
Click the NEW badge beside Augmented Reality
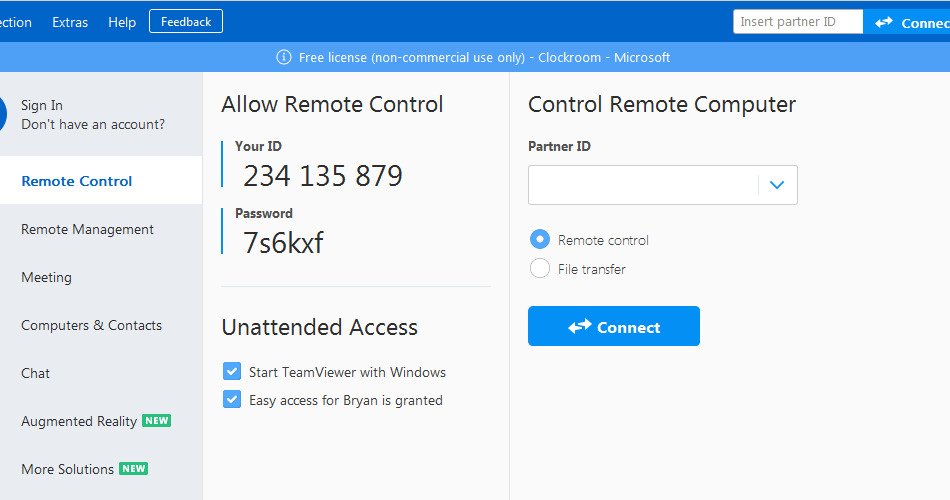click(x=157, y=421)
